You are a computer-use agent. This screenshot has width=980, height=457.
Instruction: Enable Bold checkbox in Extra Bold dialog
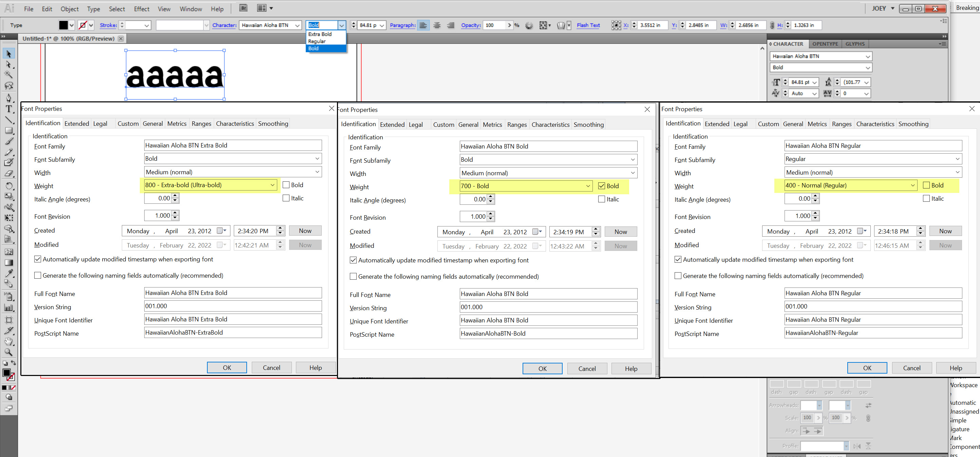[x=286, y=185]
